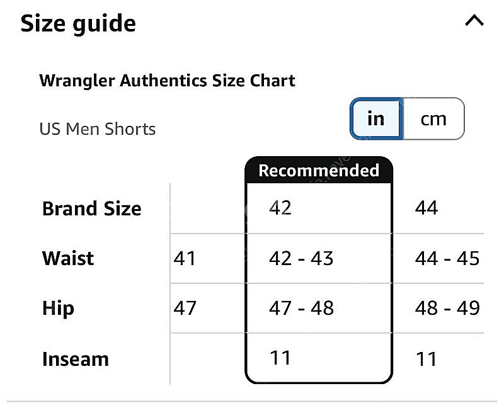This screenshot has width=504, height=420.
Task: Select the Inseam row header
Action: [75, 359]
